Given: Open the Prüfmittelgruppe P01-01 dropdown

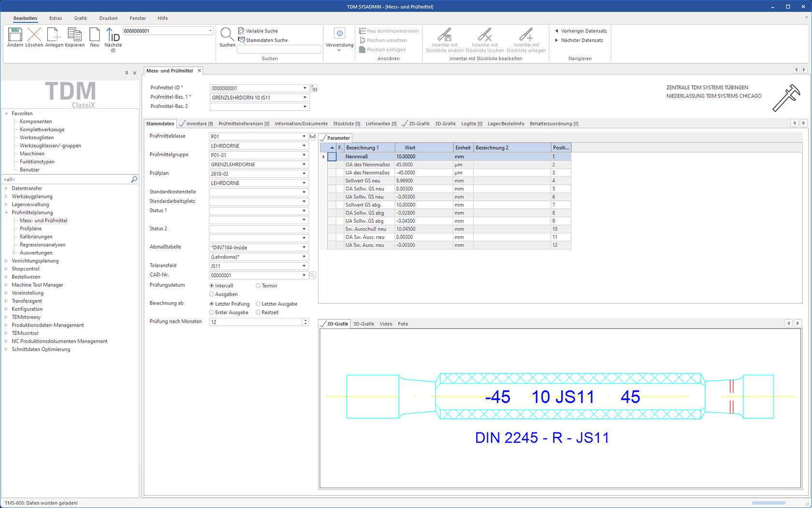Looking at the screenshot, I should click(x=304, y=155).
